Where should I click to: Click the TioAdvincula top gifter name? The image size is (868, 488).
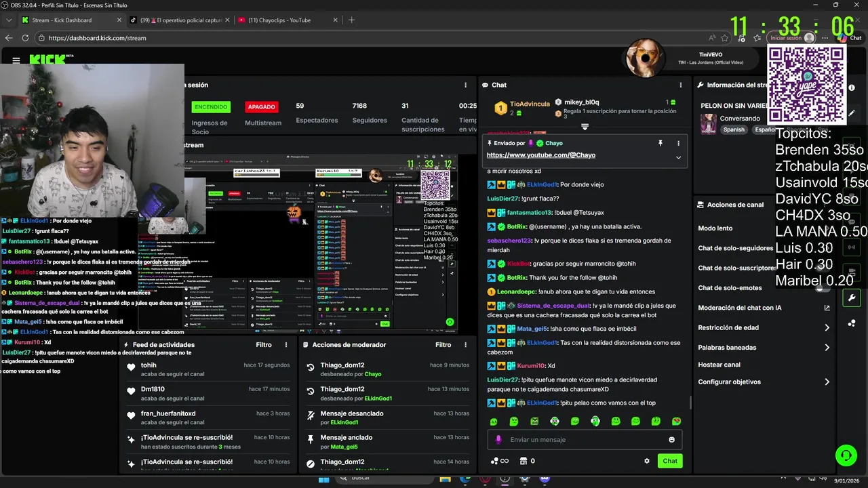click(530, 104)
